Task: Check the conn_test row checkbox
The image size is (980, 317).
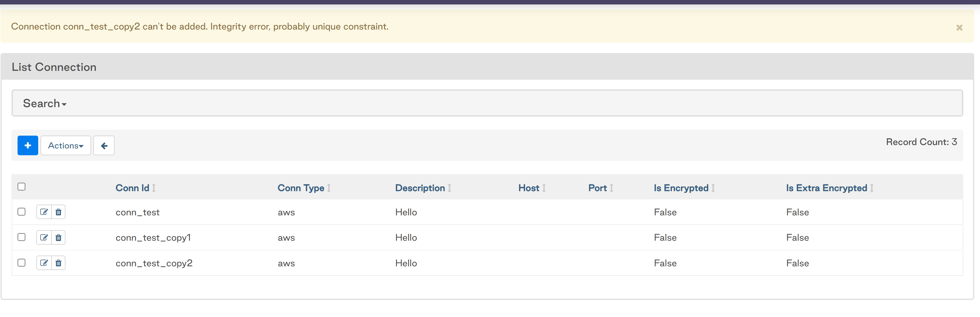Action: pos(22,212)
